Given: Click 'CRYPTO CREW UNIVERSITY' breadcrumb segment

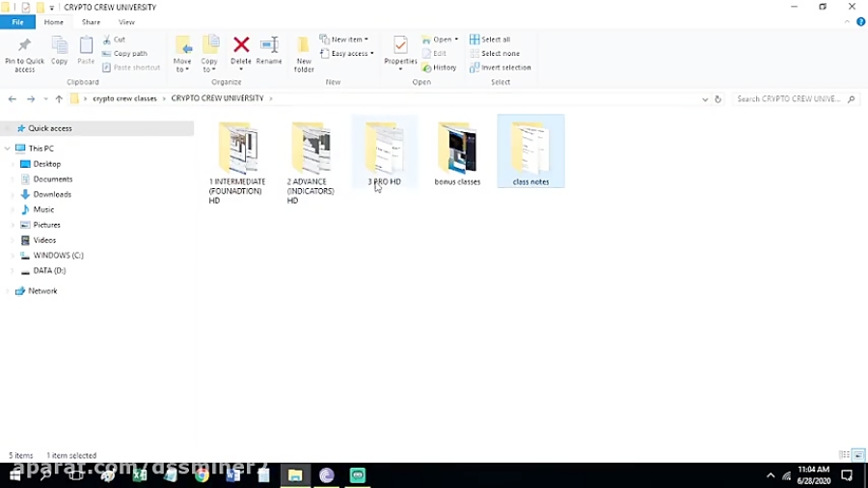Looking at the screenshot, I should coord(217,98).
